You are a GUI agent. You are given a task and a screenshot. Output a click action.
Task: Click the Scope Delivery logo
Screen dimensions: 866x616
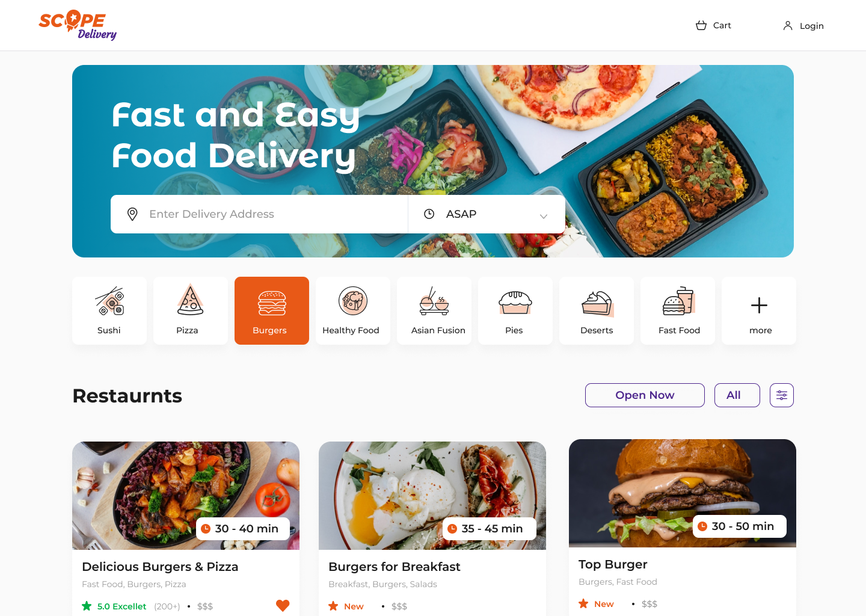click(x=78, y=25)
